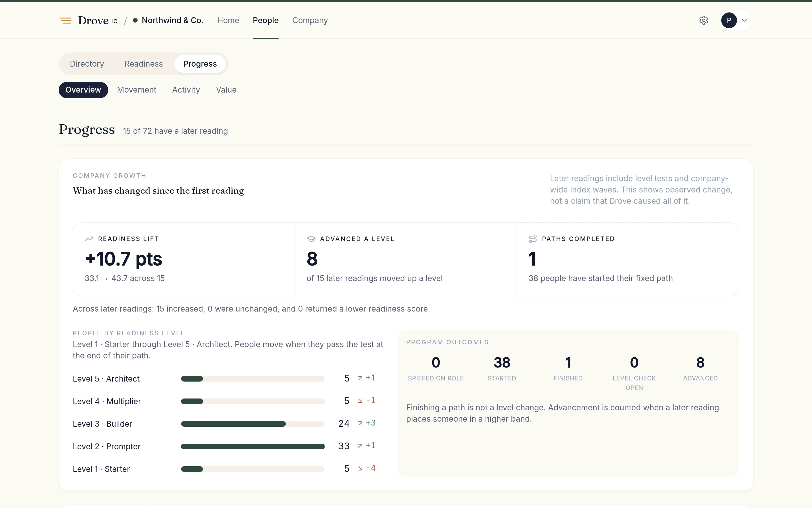Click 'of 15 later readings moved up a level'

pos(374,279)
